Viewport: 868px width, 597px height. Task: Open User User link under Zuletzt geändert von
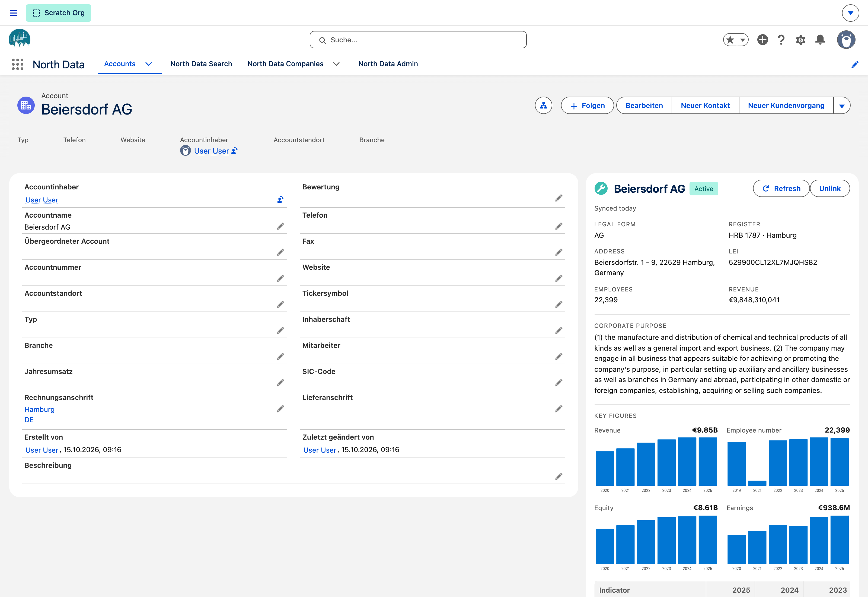(320, 450)
